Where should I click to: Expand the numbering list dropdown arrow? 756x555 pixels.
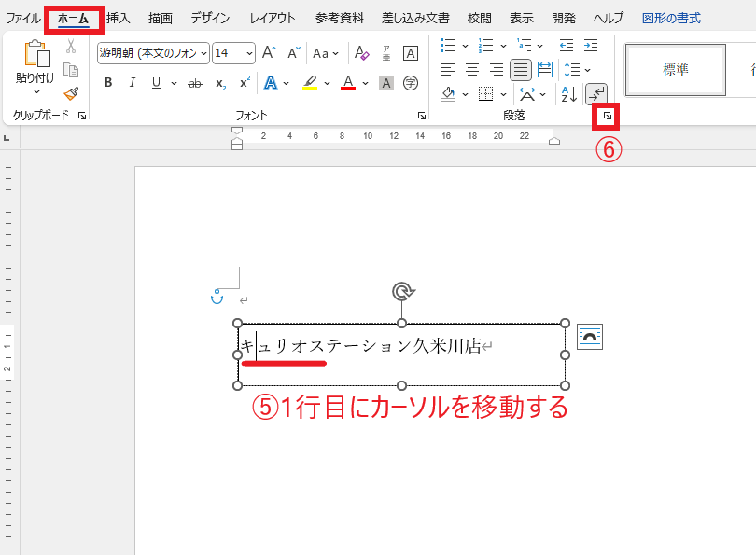pyautogui.click(x=503, y=46)
